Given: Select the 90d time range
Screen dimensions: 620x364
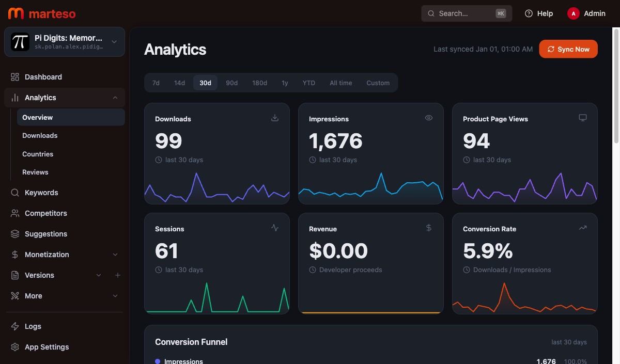Looking at the screenshot, I should click(x=231, y=83).
